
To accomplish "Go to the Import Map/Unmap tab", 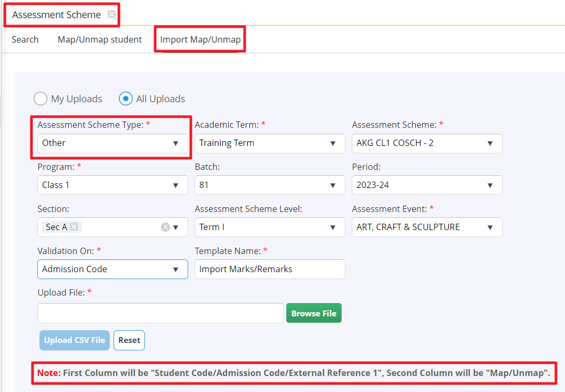I will point(200,39).
